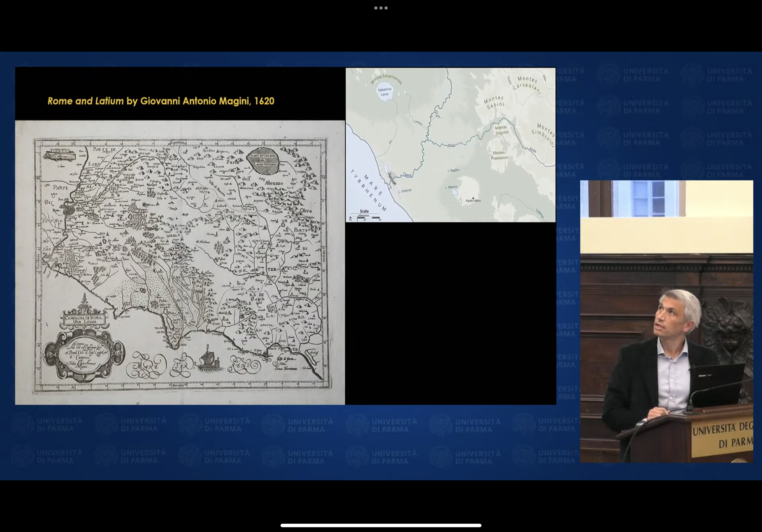Click the 'Abruzzo' label on antique map

point(274,183)
